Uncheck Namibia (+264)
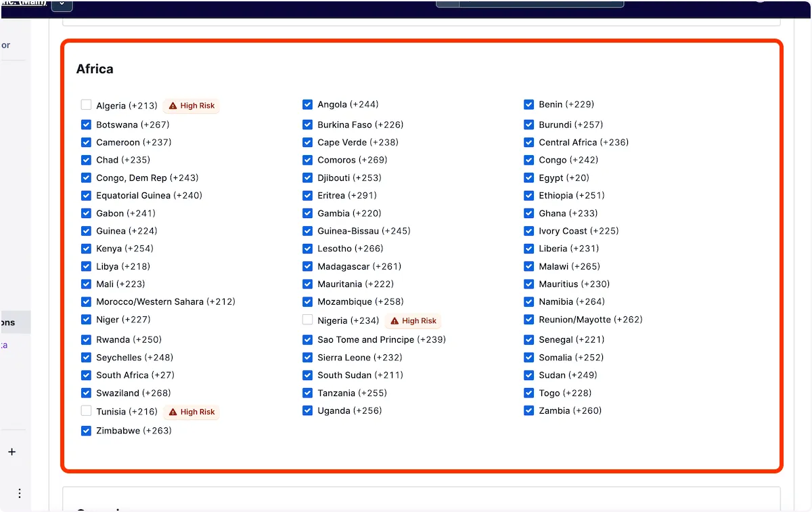812x512 pixels. [528, 301]
